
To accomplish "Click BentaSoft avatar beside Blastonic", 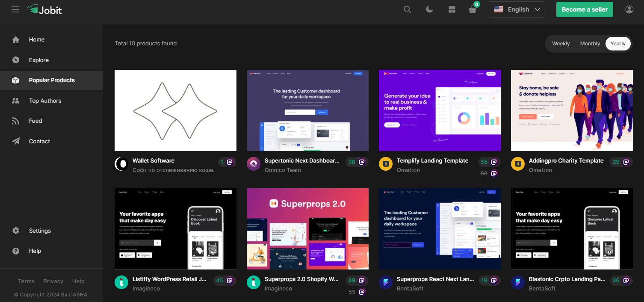I will [518, 282].
